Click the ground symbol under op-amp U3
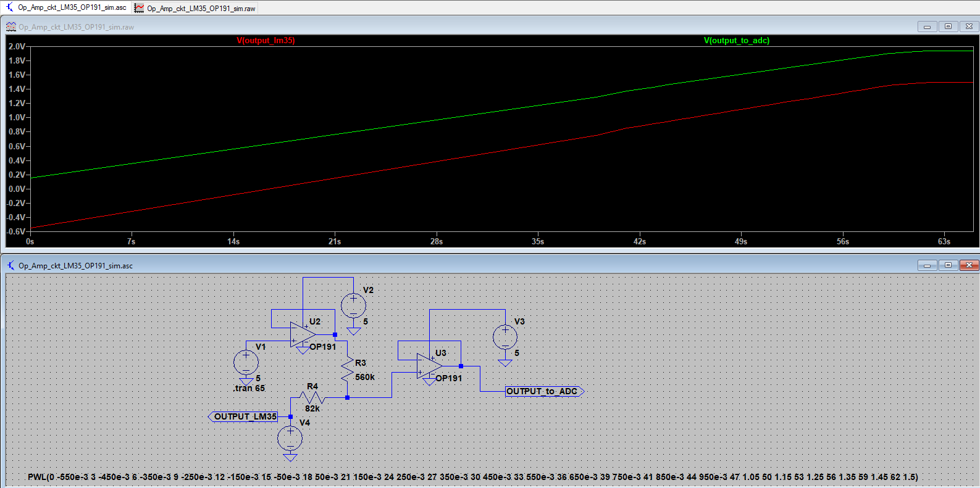Screen dimensions: 980x488 coord(429,381)
